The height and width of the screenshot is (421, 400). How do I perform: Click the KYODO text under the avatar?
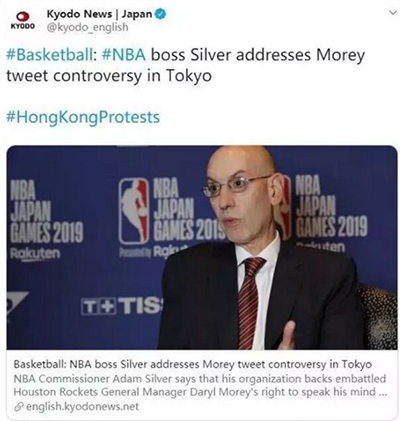pyautogui.click(x=23, y=26)
